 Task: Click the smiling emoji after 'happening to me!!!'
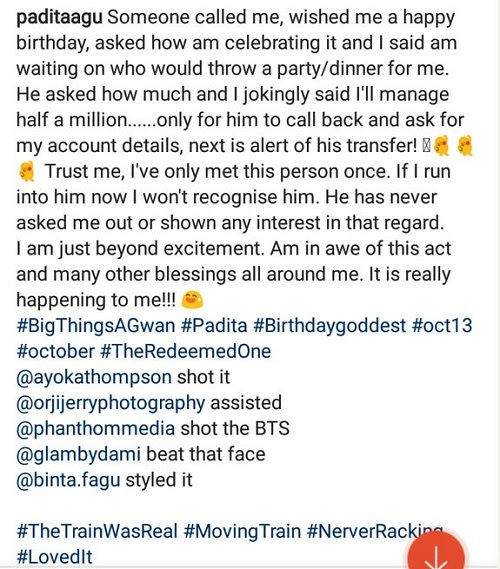tap(192, 300)
